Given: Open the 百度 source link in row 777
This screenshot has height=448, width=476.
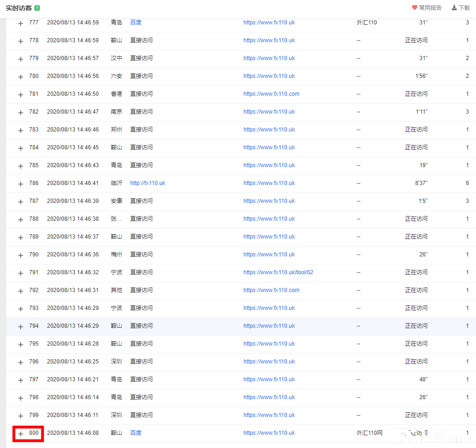Looking at the screenshot, I should 136,23.
